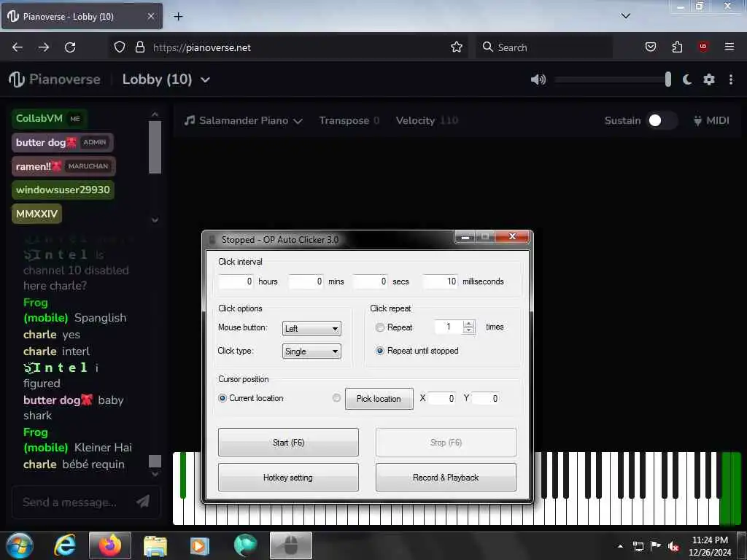Click the Firefox forward arrow
This screenshot has height=560, width=747.
click(x=44, y=47)
